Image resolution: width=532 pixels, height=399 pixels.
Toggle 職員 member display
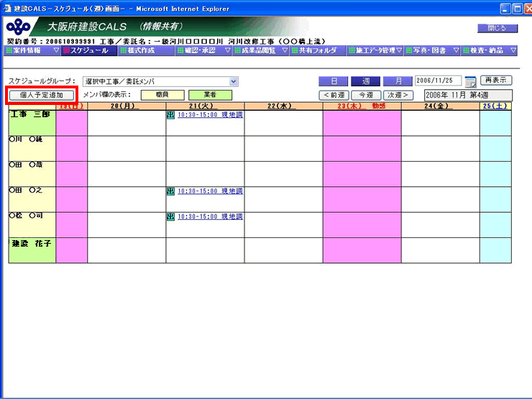tap(162, 95)
